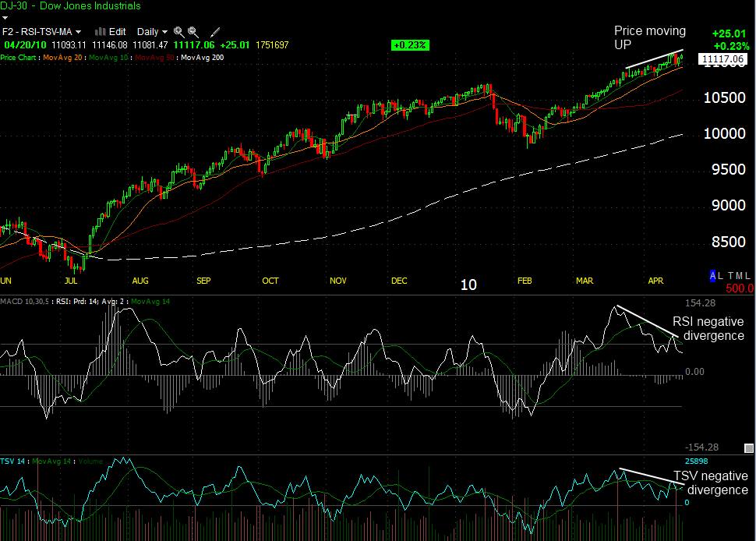This screenshot has width=756, height=541.
Task: Click the Price moving UP annotation text
Action: tap(650, 37)
